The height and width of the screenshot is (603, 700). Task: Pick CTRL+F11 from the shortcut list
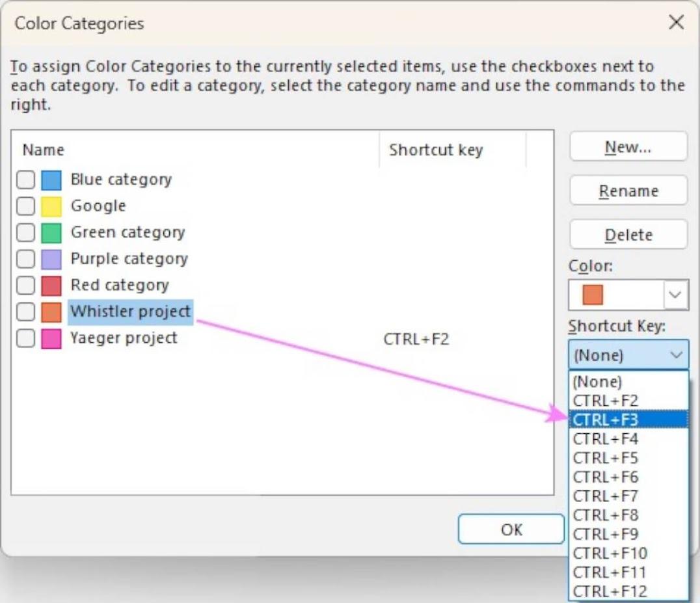(628, 572)
